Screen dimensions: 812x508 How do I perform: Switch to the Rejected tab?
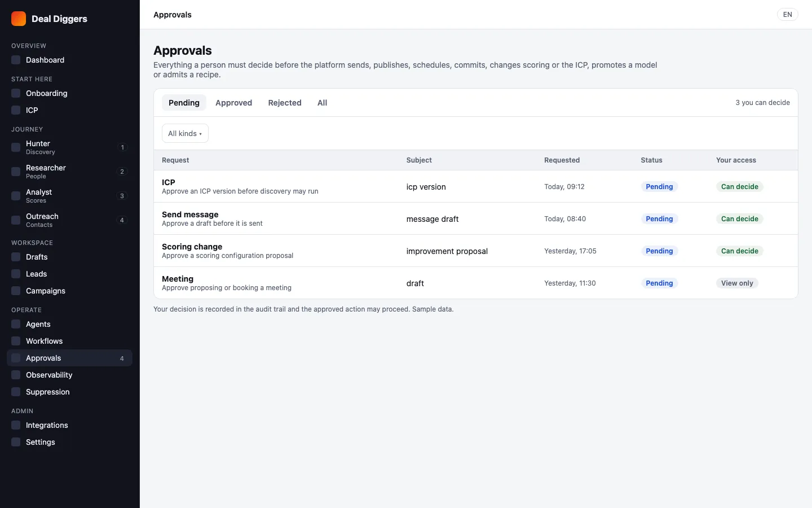285,103
